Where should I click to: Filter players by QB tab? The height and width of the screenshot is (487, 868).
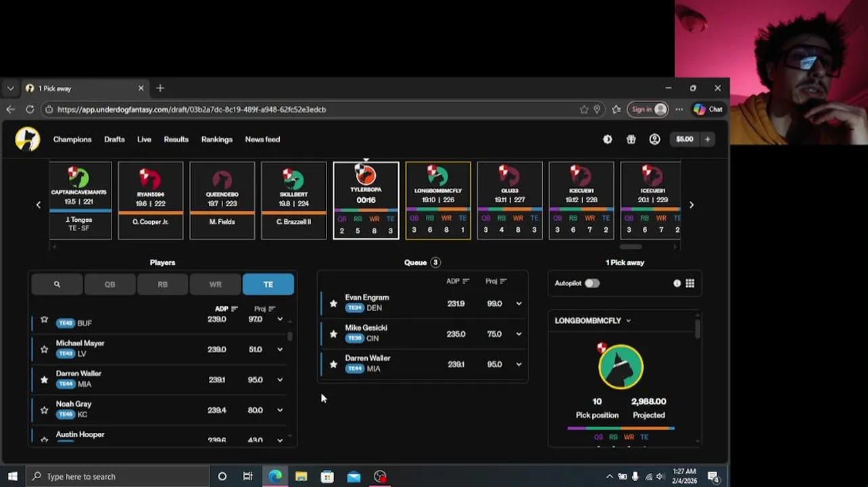pyautogui.click(x=110, y=285)
